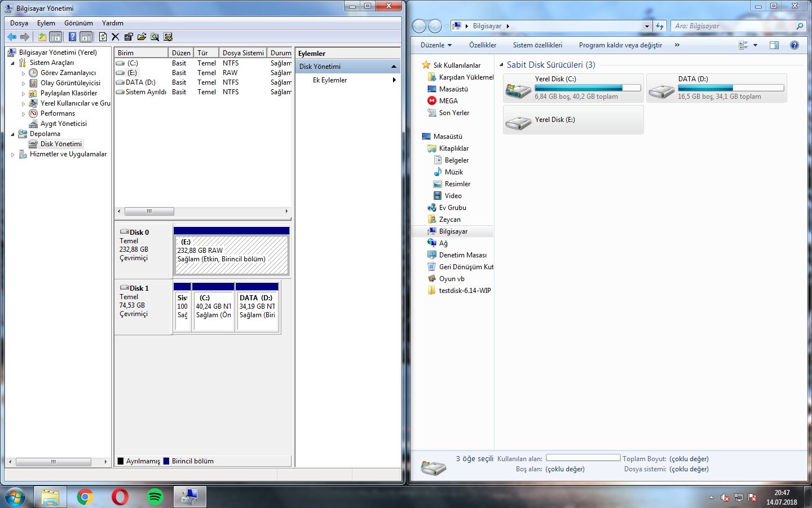Collapse the Sabit Disk Sürücüleri group
Screen dimensions: 812x508
click(x=501, y=64)
